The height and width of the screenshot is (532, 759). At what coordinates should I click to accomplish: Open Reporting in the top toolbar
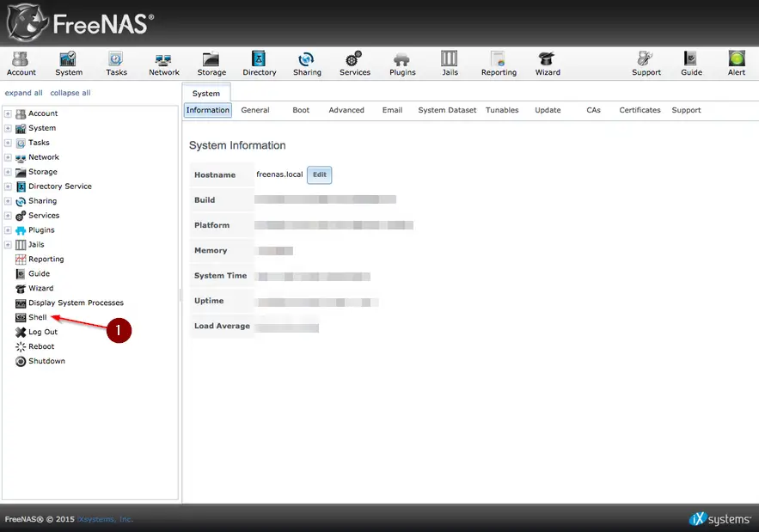pos(499,64)
